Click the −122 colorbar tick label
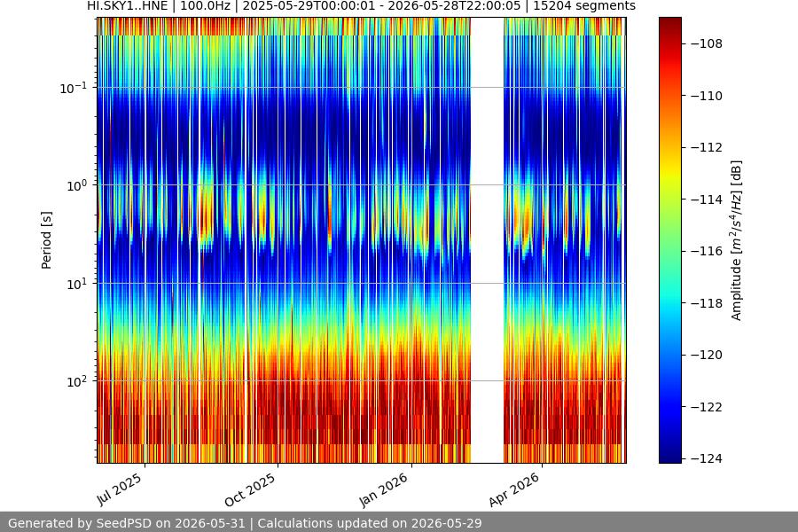The height and width of the screenshot is (532, 798). 707,407
